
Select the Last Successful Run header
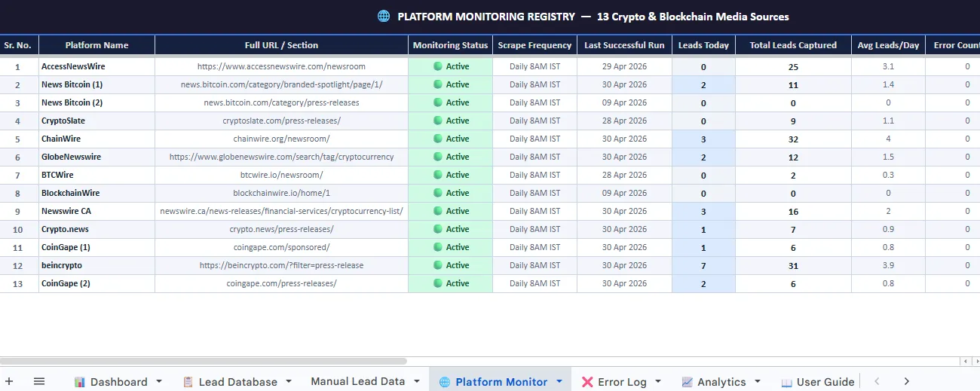click(624, 45)
